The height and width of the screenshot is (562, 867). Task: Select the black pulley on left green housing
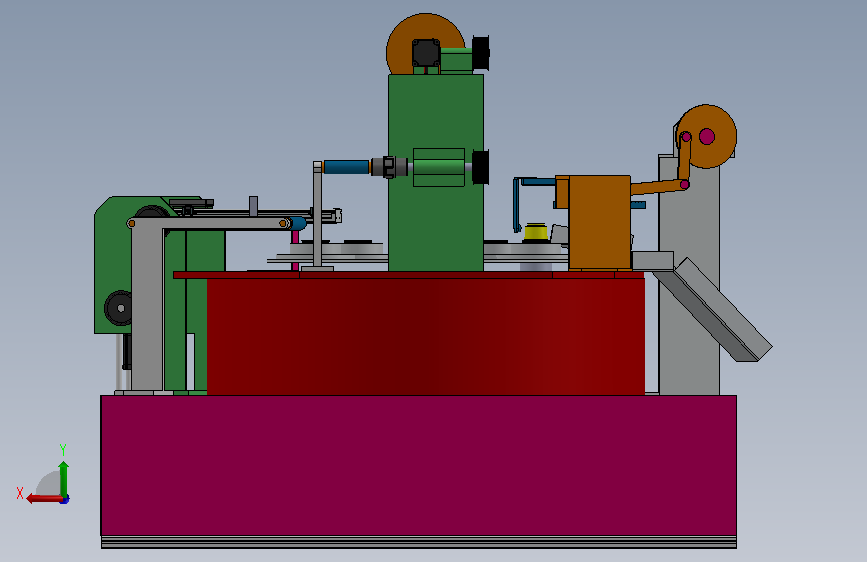click(118, 308)
